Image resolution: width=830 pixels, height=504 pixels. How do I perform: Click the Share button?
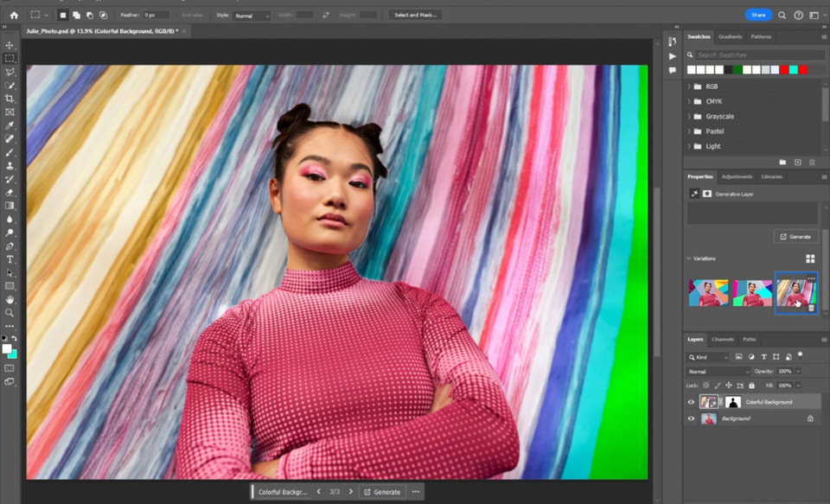click(758, 15)
